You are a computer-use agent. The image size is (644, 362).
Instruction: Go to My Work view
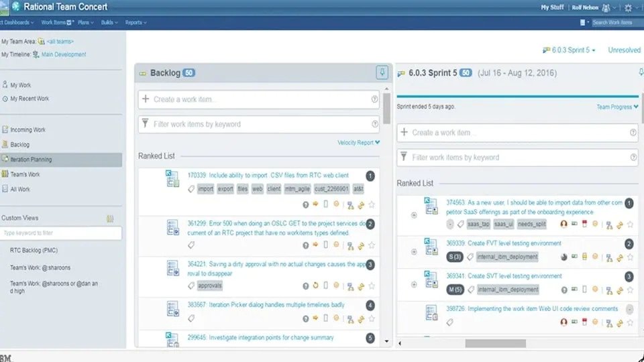click(20, 85)
